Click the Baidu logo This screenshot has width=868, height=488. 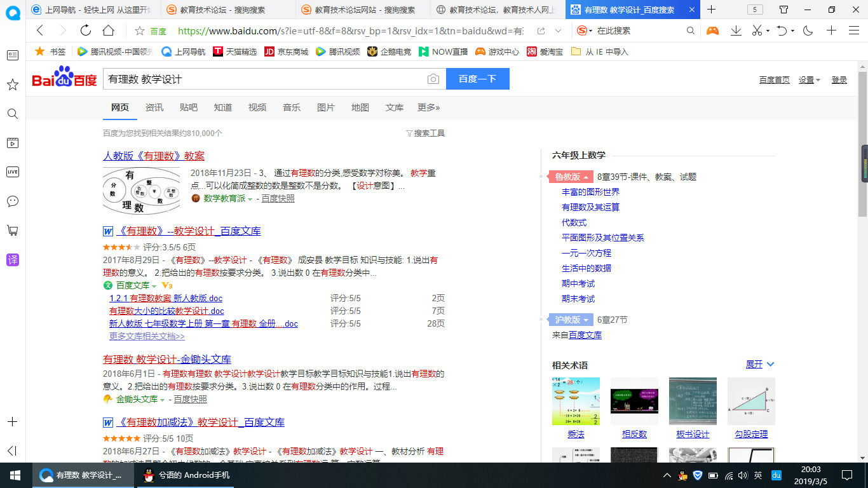coord(65,78)
